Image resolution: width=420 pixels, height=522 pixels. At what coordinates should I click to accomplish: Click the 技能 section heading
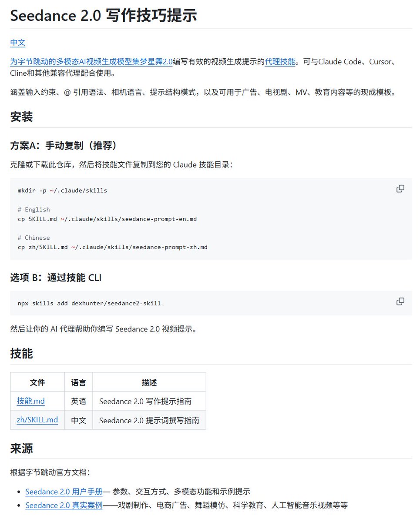pos(21,353)
